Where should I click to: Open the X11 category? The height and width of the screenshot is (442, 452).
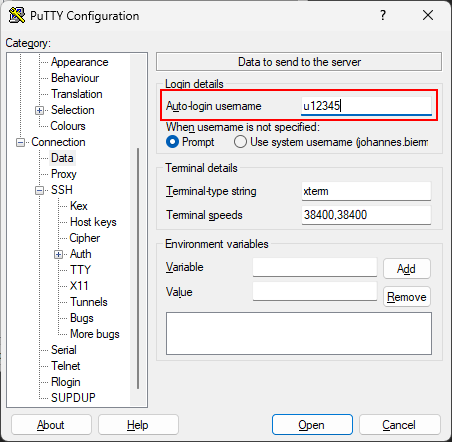tap(79, 286)
